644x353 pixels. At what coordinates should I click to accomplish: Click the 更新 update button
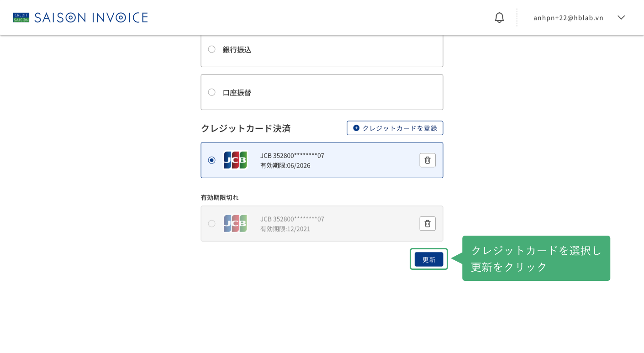pos(429,259)
